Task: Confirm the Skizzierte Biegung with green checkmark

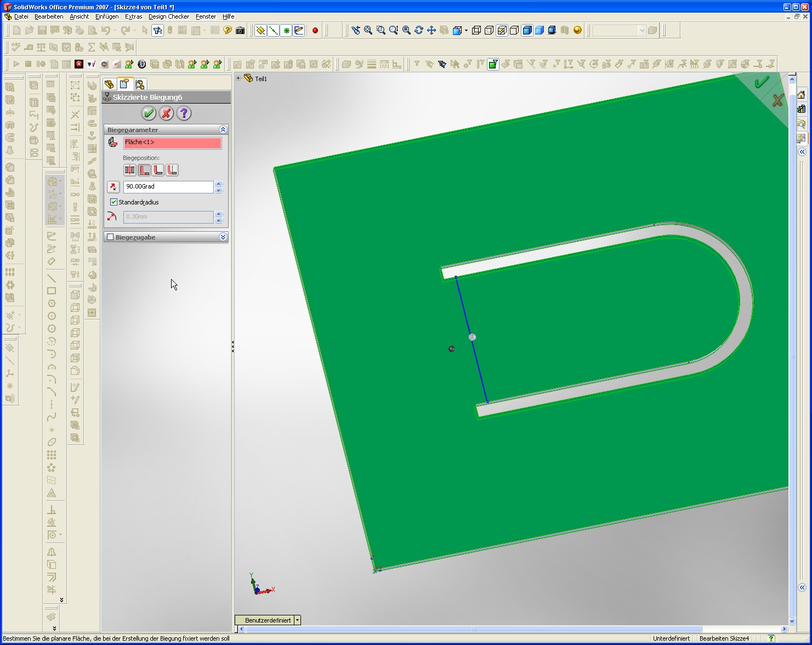Action: point(148,113)
